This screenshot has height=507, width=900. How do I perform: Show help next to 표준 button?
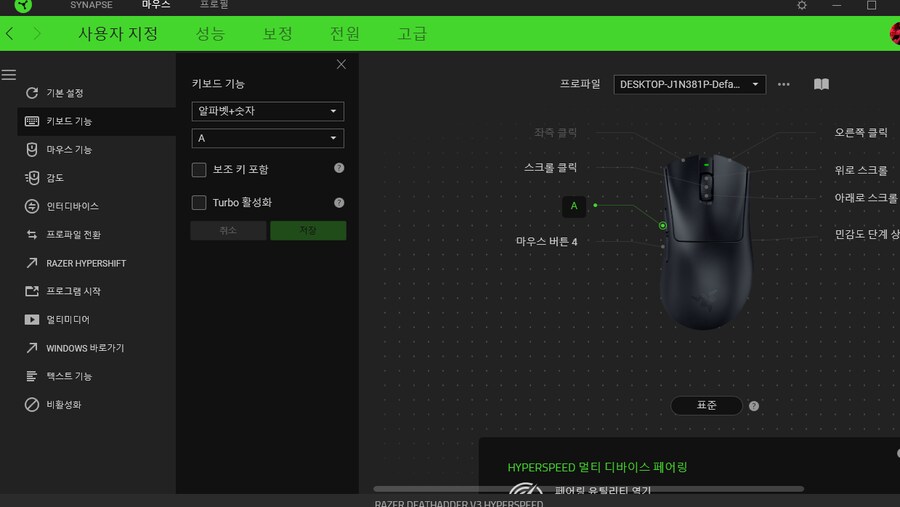tap(754, 406)
